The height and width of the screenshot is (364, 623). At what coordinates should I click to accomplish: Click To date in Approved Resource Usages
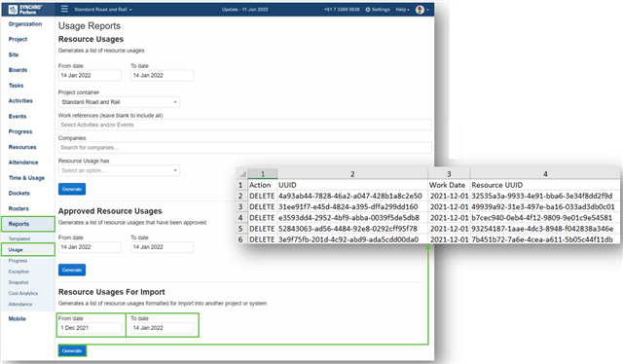[163, 247]
